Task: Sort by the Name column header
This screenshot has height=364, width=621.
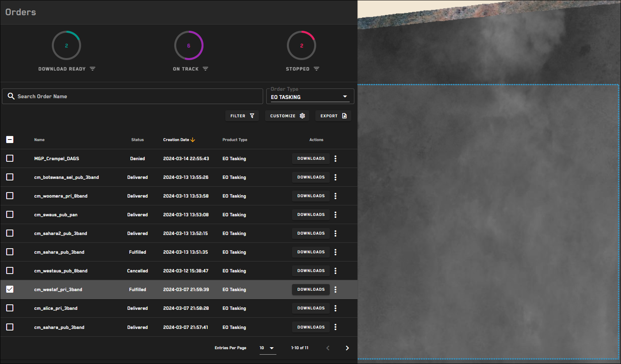Action: 39,140
